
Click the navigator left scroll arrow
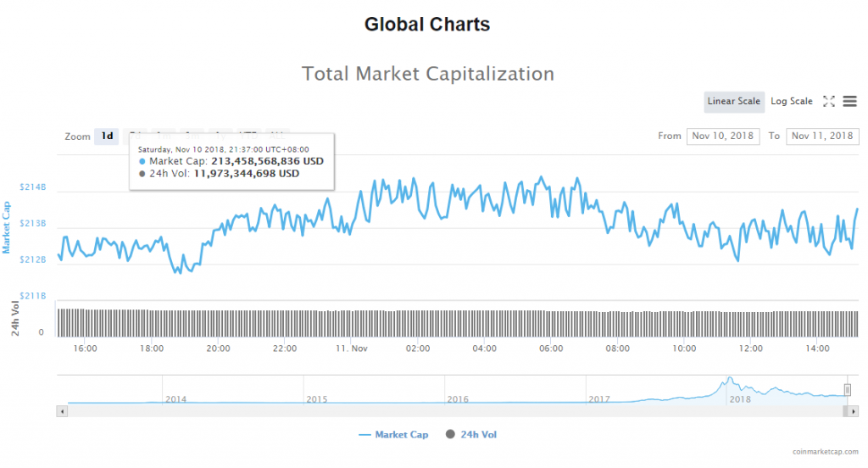click(x=61, y=410)
